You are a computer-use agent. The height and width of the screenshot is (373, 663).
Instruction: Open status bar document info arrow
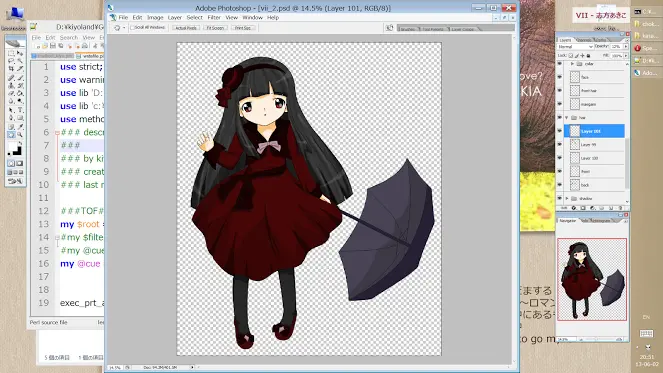192,367
